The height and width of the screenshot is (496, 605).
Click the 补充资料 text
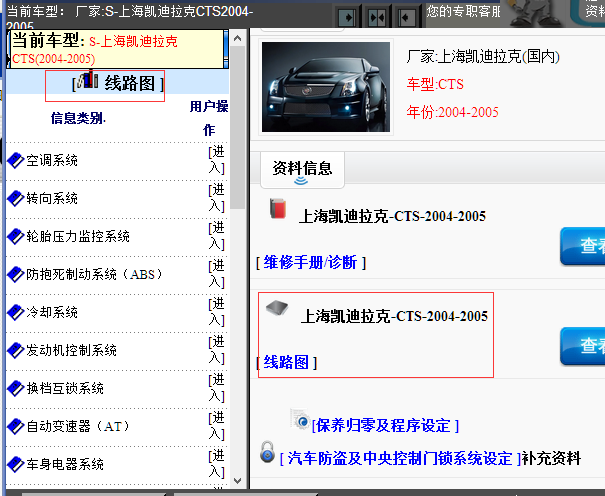tap(551, 459)
